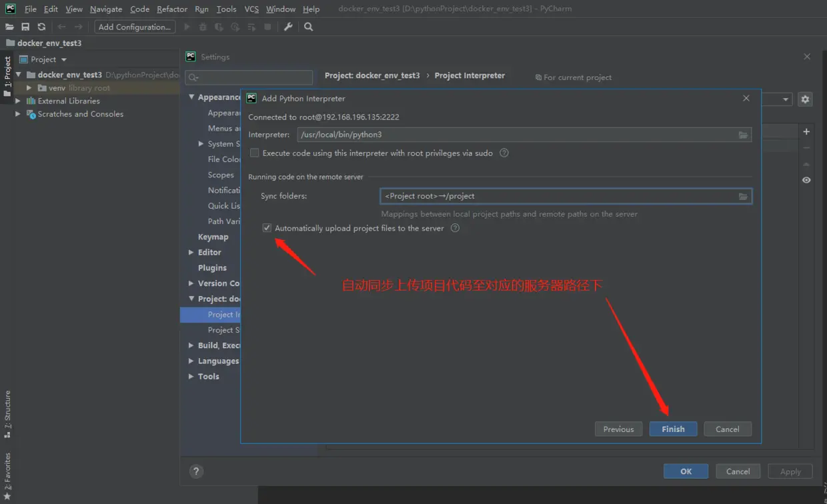This screenshot has width=827, height=504.
Task: Click the interpreter gear settings icon
Action: 806,99
